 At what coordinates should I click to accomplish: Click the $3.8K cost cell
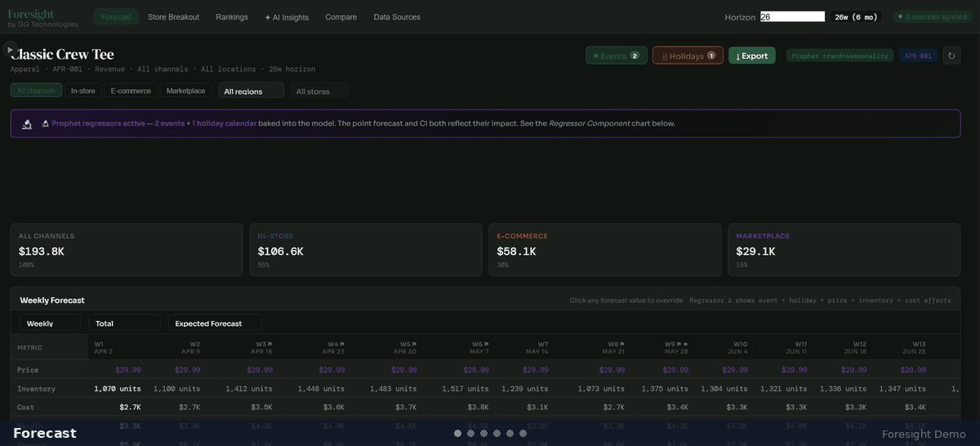click(x=478, y=407)
